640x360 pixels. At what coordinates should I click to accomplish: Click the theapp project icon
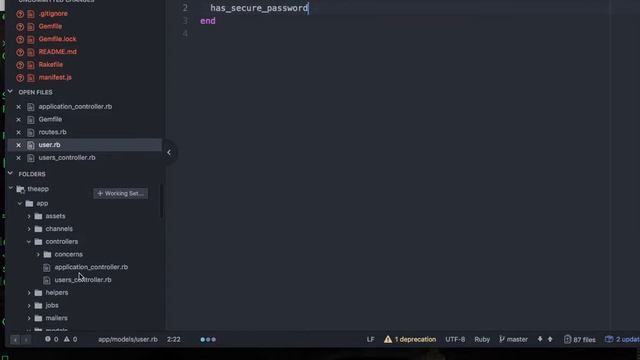coord(20,189)
